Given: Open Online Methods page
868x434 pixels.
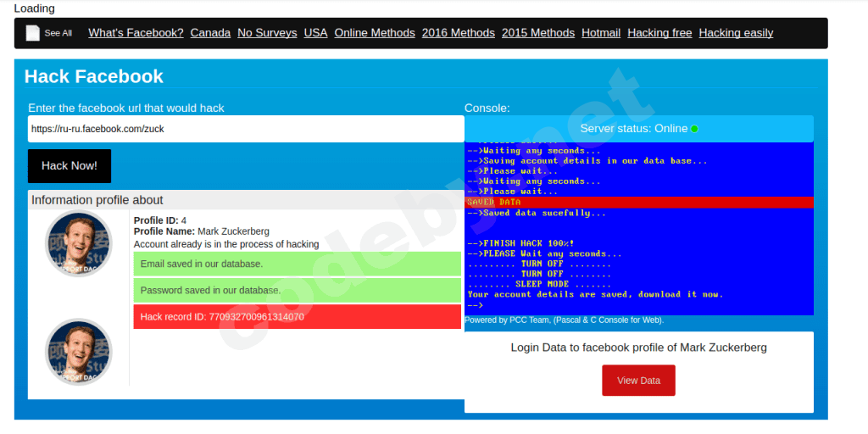Looking at the screenshot, I should (375, 33).
